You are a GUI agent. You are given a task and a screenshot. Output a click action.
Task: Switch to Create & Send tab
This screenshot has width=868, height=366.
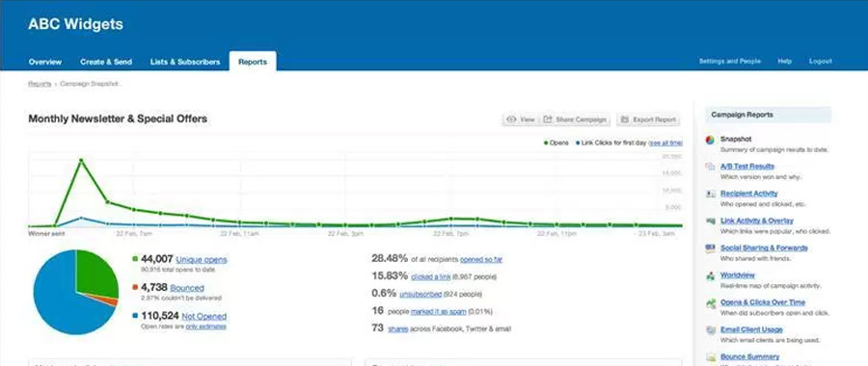tap(106, 62)
